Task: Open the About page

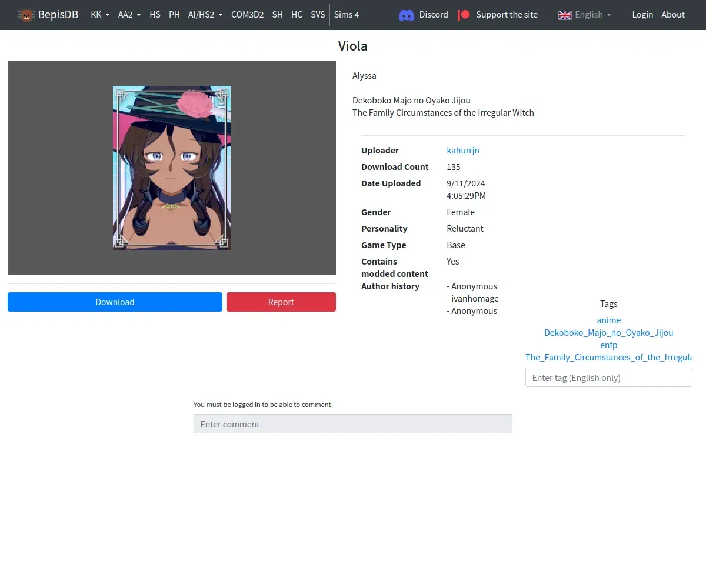Action: tap(673, 15)
